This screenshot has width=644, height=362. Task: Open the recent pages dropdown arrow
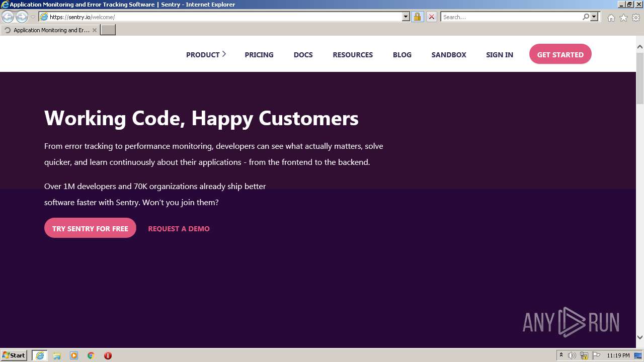pos(33,17)
